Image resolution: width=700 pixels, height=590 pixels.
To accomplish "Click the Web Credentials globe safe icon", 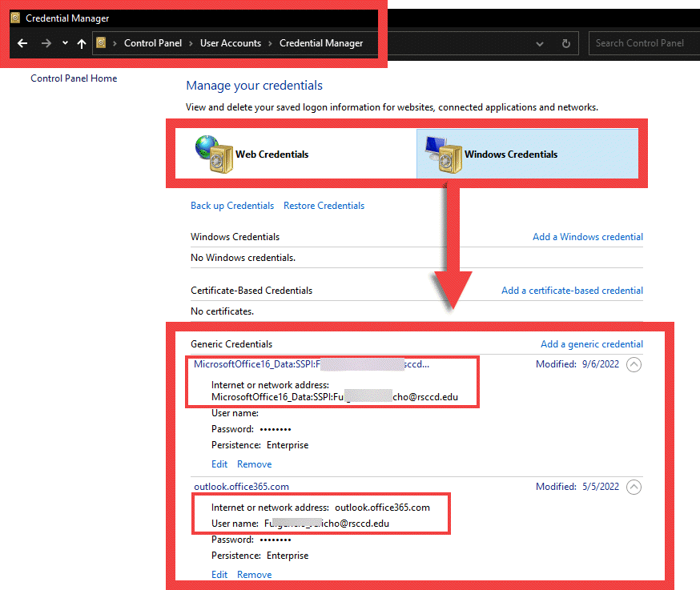I will click(215, 154).
